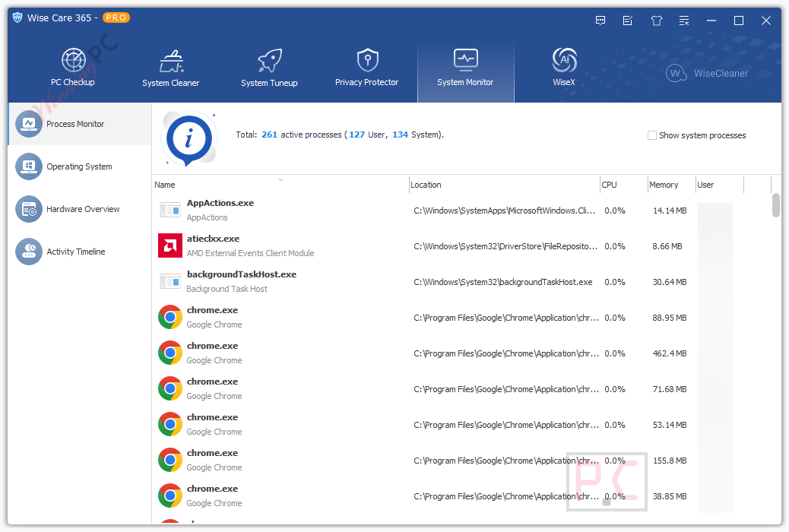Select the atieclxx.exe process name

click(214, 239)
